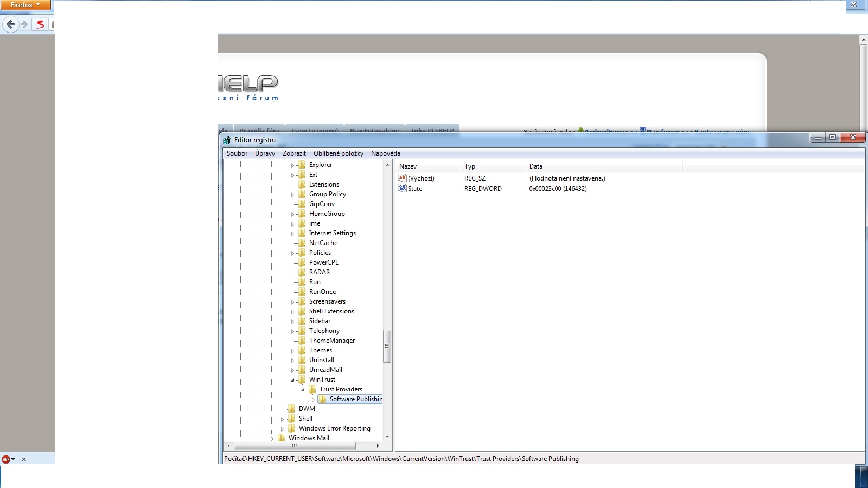
Task: Open the Úpravy menu
Action: click(265, 153)
